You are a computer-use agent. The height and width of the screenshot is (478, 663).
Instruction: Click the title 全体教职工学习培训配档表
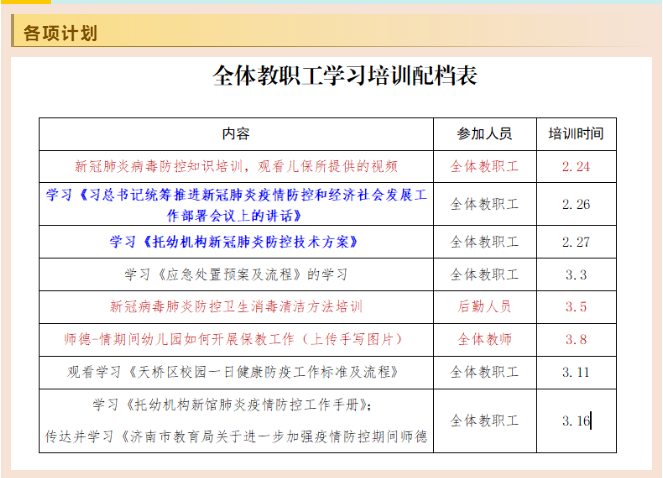click(x=345, y=76)
